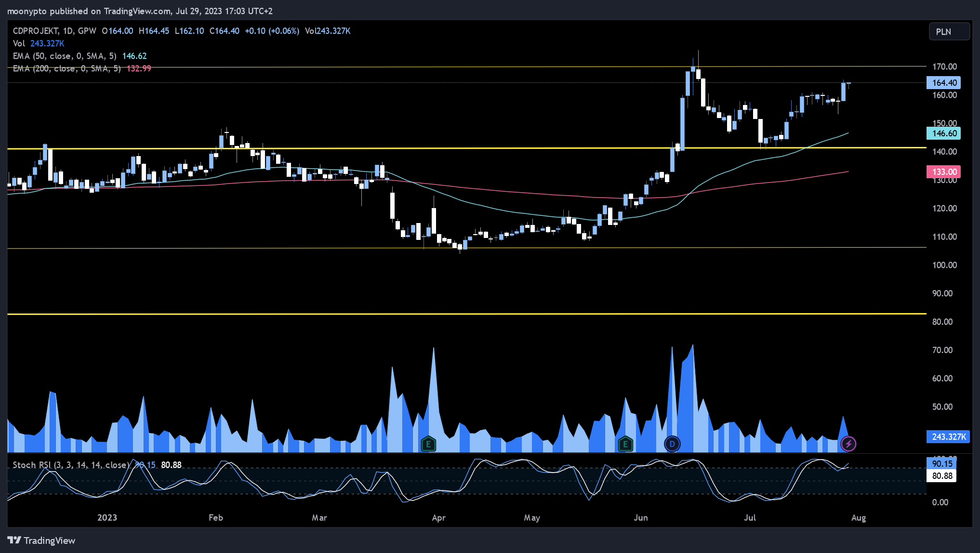Click the 146.60 EMA 50 price label
This screenshot has width=980, height=553.
click(944, 133)
